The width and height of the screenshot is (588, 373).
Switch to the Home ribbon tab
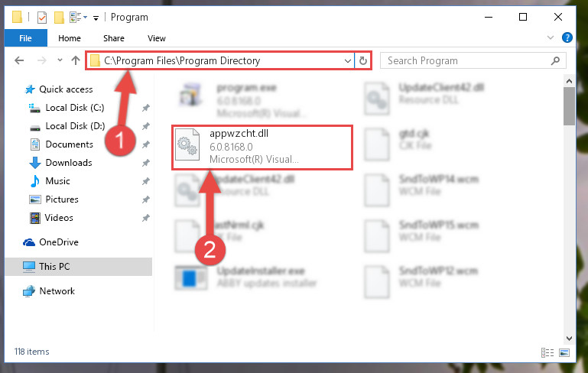coord(70,38)
